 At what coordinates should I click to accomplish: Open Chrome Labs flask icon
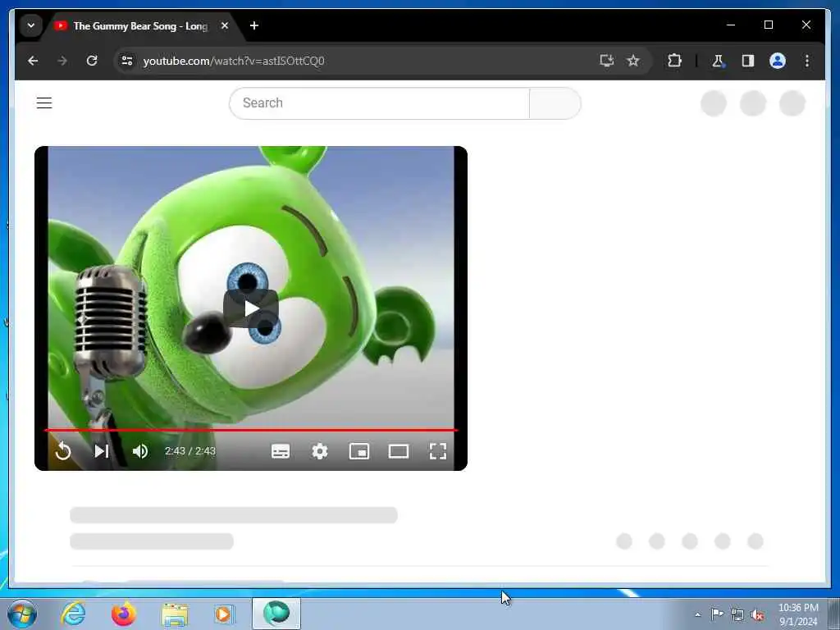718,61
